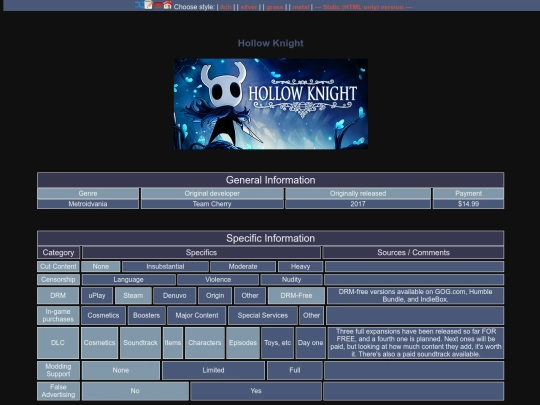540x405 pixels.
Task: Select the 'Special Services' cell
Action: click(263, 315)
